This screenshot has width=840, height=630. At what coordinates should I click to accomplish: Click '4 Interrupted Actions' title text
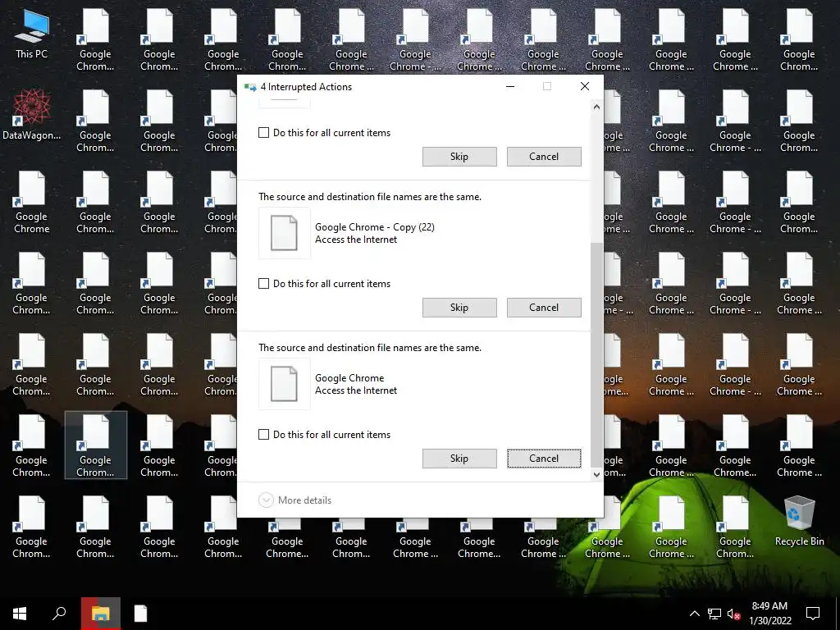pyautogui.click(x=306, y=87)
